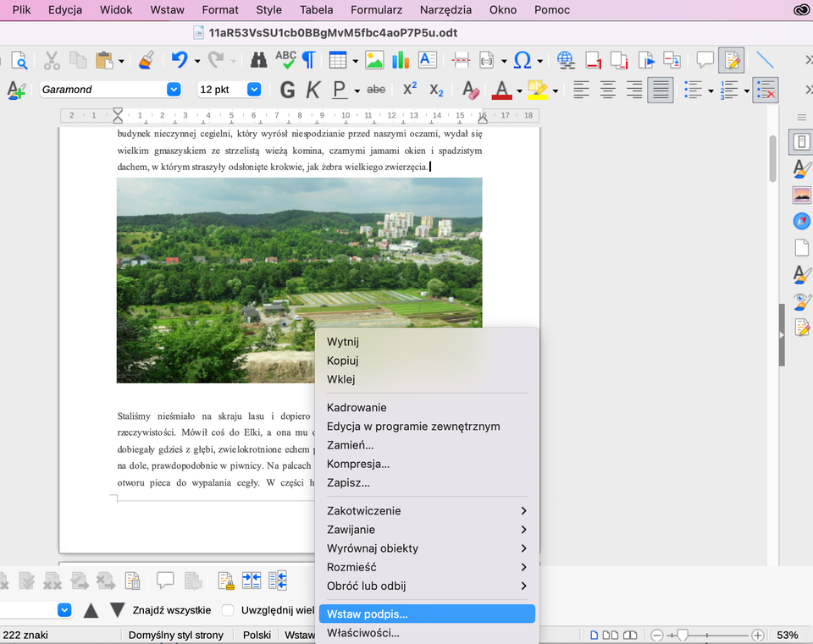Enable the Uwzględnij wielkość checkbox

[x=227, y=609]
